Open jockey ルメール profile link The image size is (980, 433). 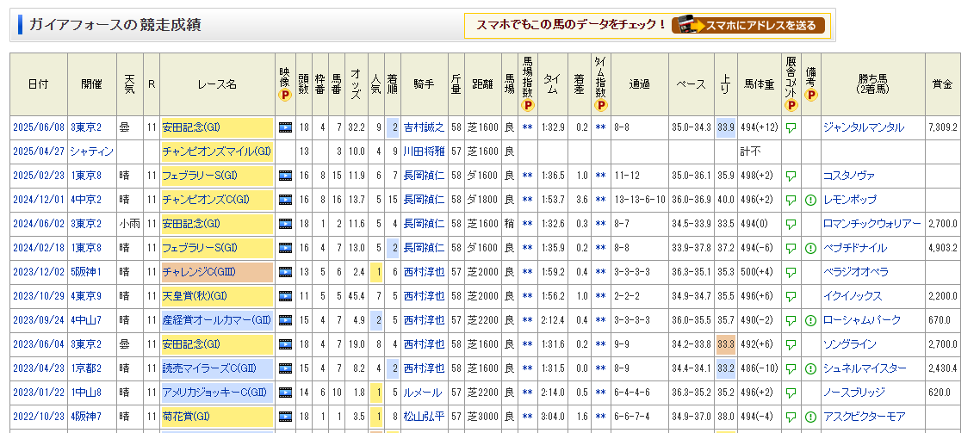pos(423,393)
